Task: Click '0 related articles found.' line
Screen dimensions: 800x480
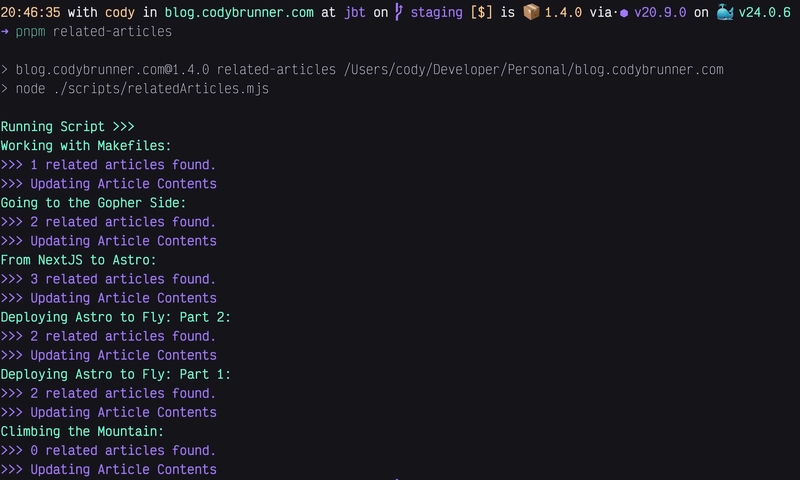Action: [x=123, y=450]
